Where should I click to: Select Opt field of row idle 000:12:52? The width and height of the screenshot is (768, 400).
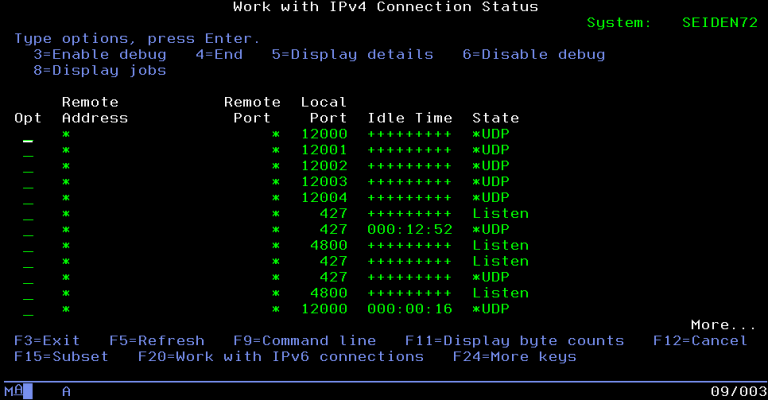28,230
